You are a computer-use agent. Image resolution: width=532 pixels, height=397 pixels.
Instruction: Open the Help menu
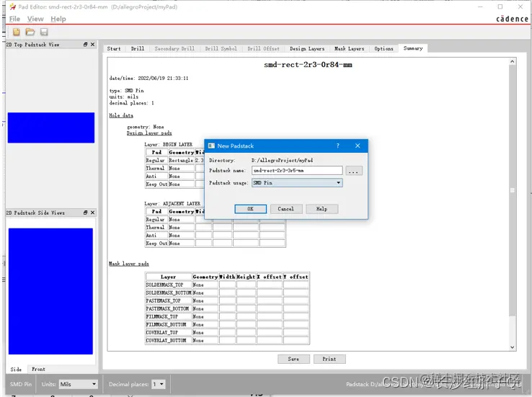(58, 19)
